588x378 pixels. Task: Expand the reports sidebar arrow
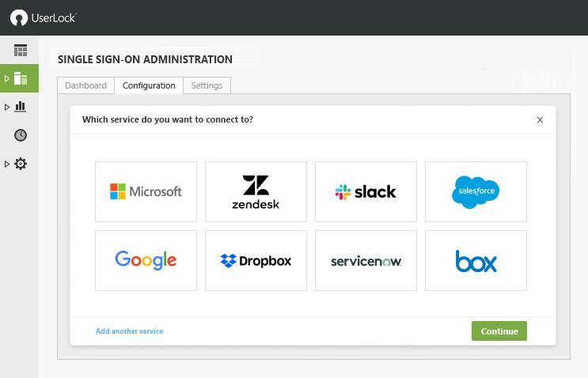pos(7,107)
